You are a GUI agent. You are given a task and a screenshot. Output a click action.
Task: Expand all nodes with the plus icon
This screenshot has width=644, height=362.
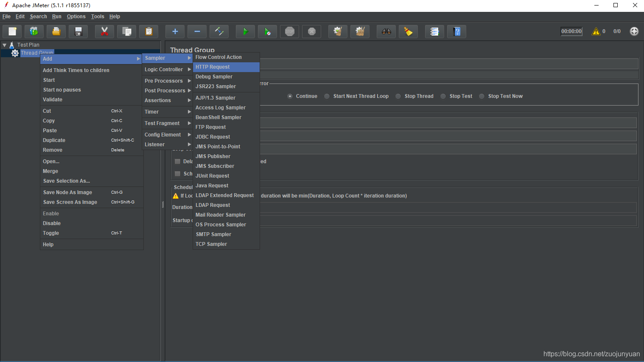click(x=175, y=31)
